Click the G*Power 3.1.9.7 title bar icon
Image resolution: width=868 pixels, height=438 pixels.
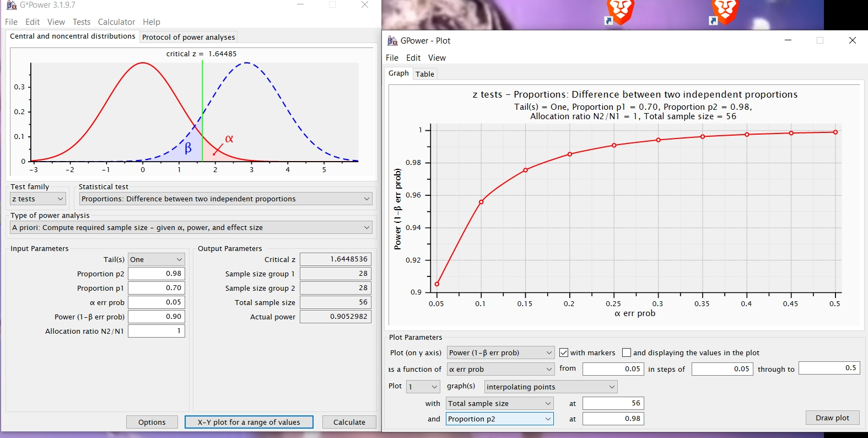[x=11, y=5]
